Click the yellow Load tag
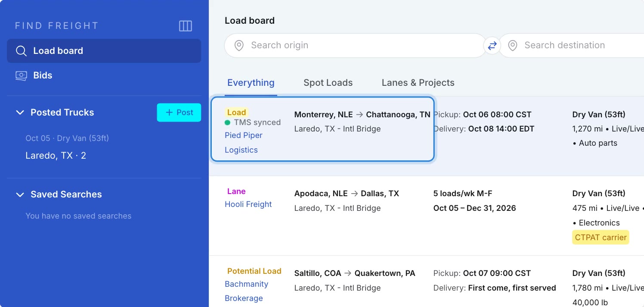The height and width of the screenshot is (307, 644). (x=236, y=113)
